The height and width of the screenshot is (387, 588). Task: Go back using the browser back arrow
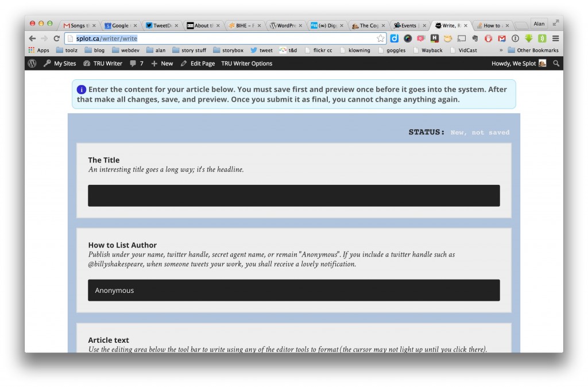[33, 38]
